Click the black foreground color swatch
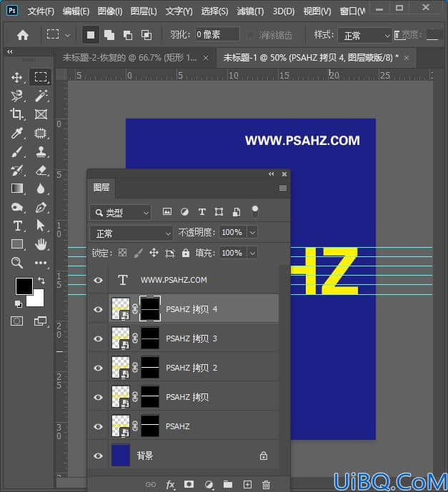Viewport: 448px width, 492px height. [x=24, y=286]
